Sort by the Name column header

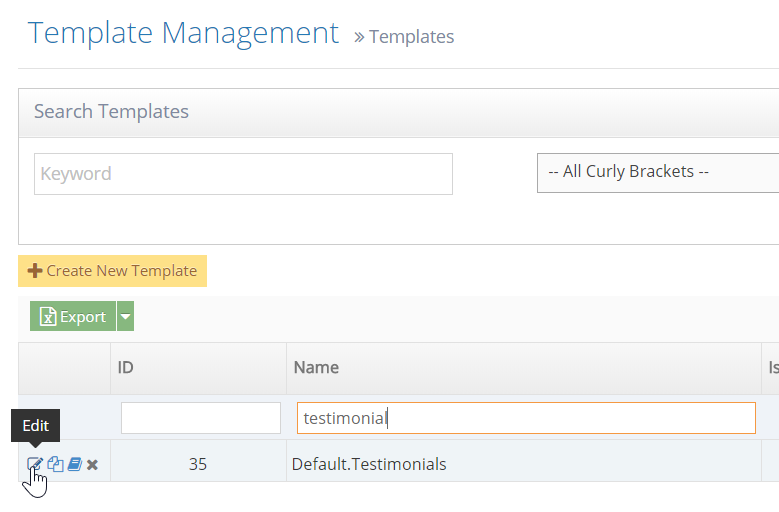(316, 367)
